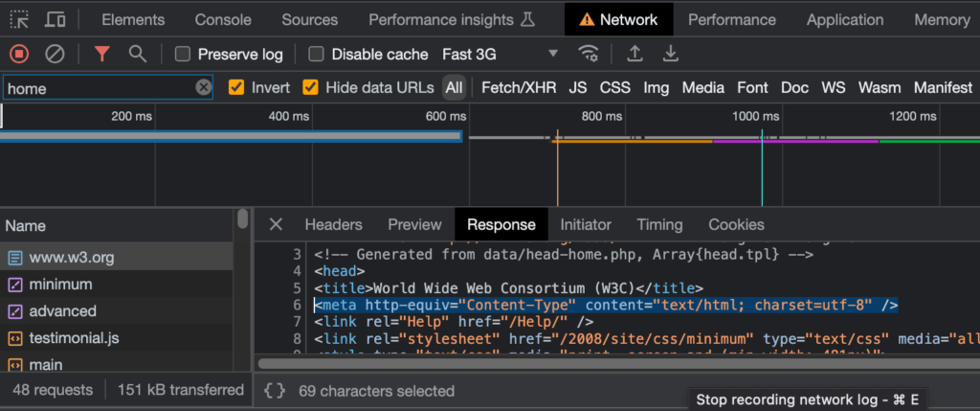Click the testimonial.js script icon
The image size is (980, 411).
[15, 338]
